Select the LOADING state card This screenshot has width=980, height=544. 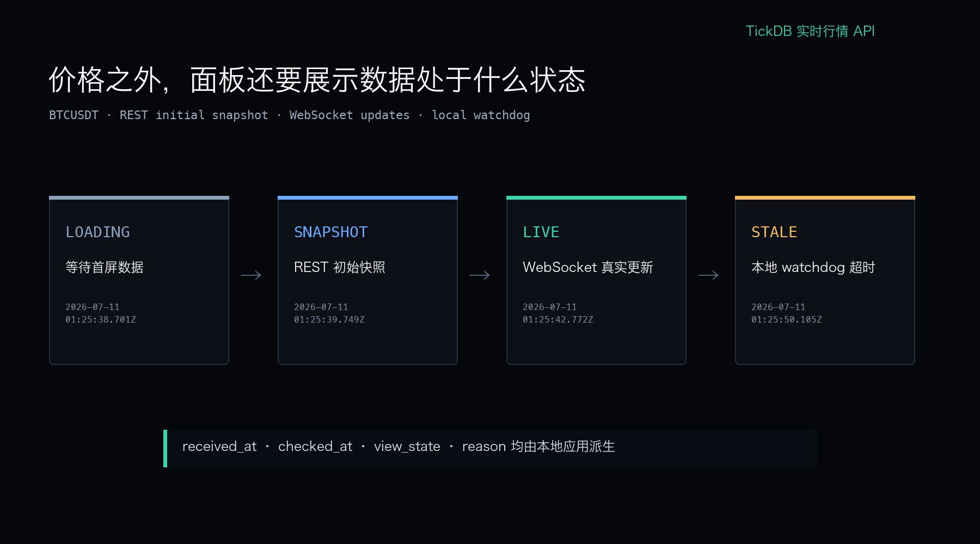pyautogui.click(x=139, y=280)
